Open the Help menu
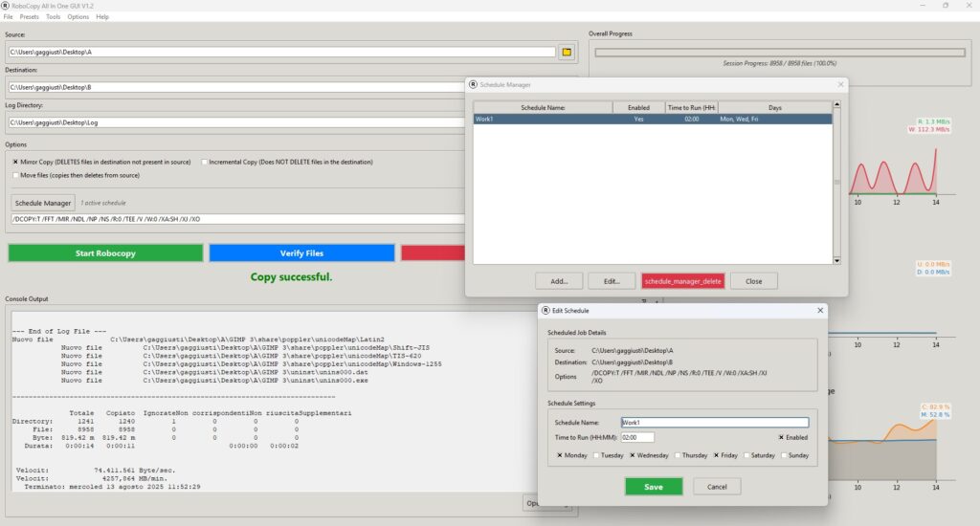This screenshot has height=526, width=980. [102, 17]
